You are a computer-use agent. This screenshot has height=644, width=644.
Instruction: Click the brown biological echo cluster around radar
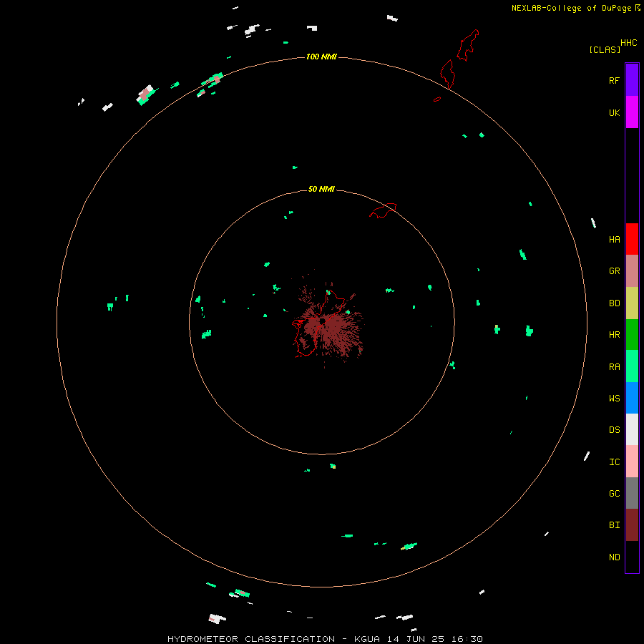(328, 324)
